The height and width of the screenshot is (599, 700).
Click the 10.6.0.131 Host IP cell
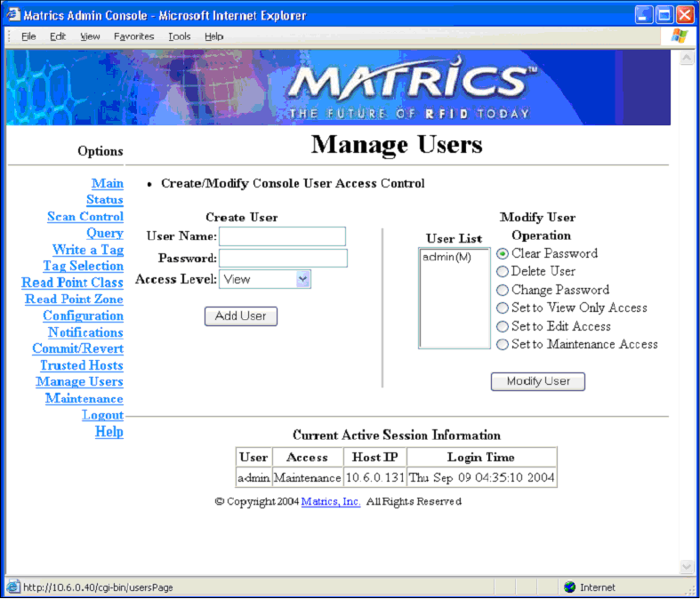coord(375,477)
